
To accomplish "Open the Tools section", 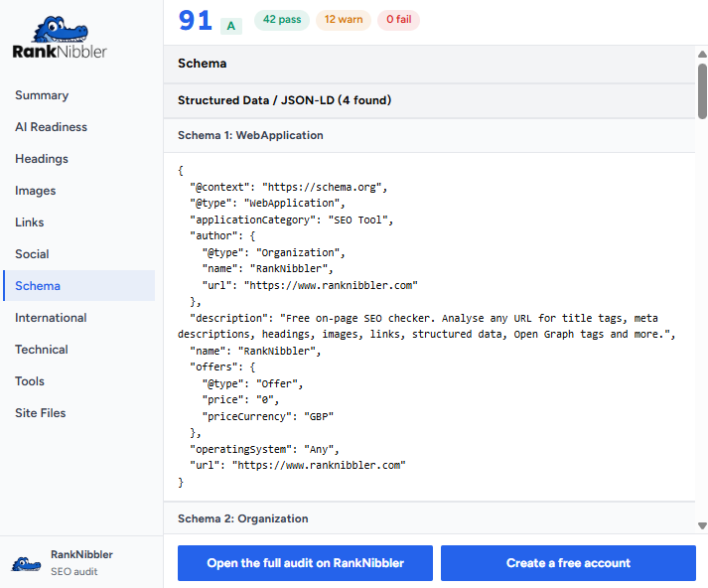I will (x=79, y=381).
